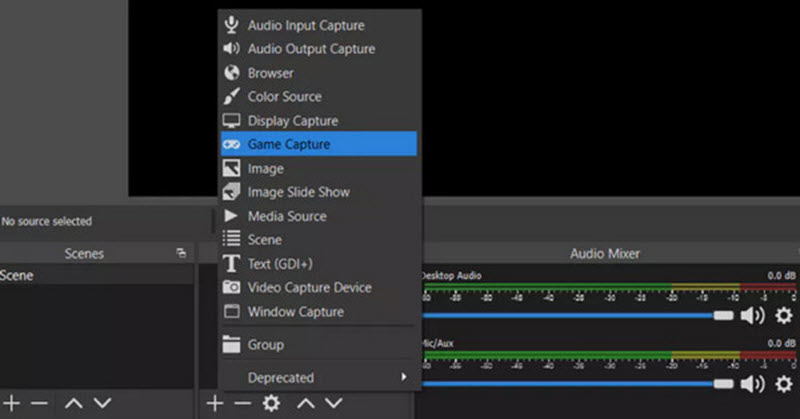
Task: Remove selected scene with minus button
Action: (x=39, y=403)
